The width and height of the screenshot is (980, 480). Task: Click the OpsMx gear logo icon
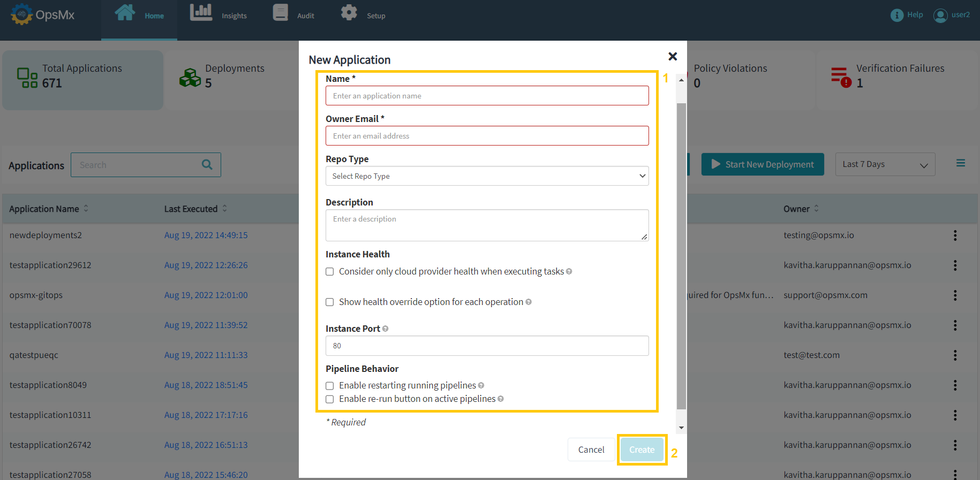(21, 14)
